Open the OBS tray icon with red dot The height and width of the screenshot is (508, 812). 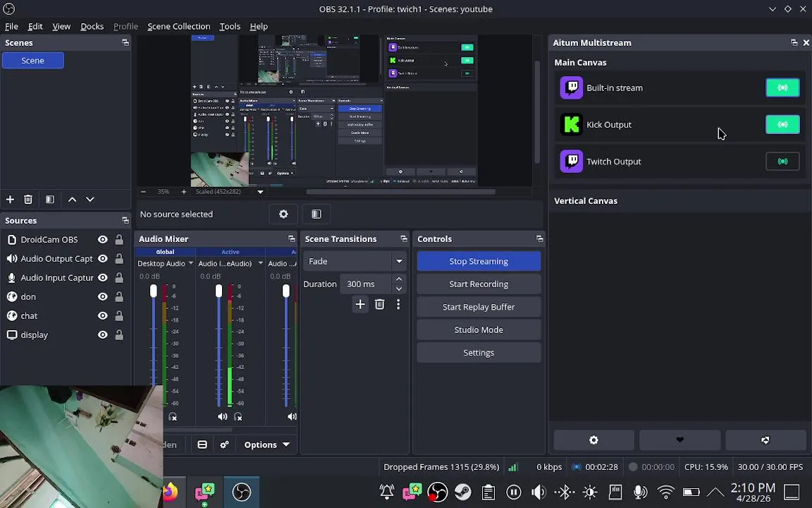pos(437,492)
